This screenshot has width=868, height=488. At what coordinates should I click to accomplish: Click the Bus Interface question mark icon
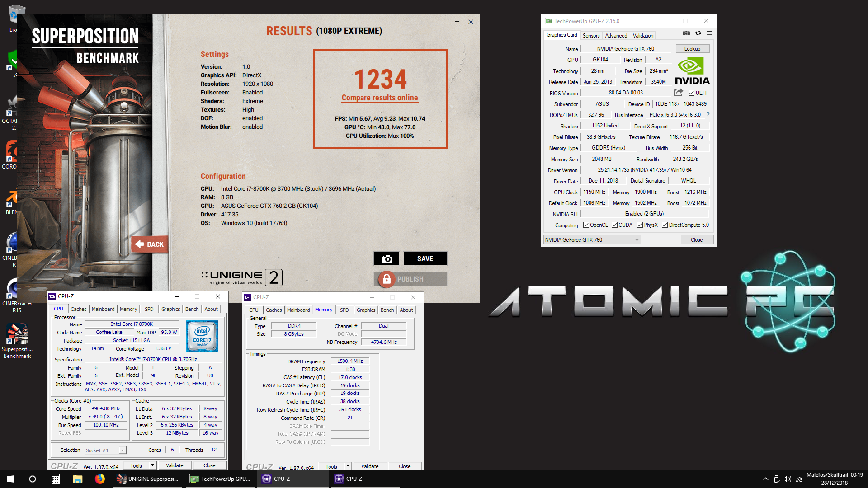pyautogui.click(x=708, y=115)
